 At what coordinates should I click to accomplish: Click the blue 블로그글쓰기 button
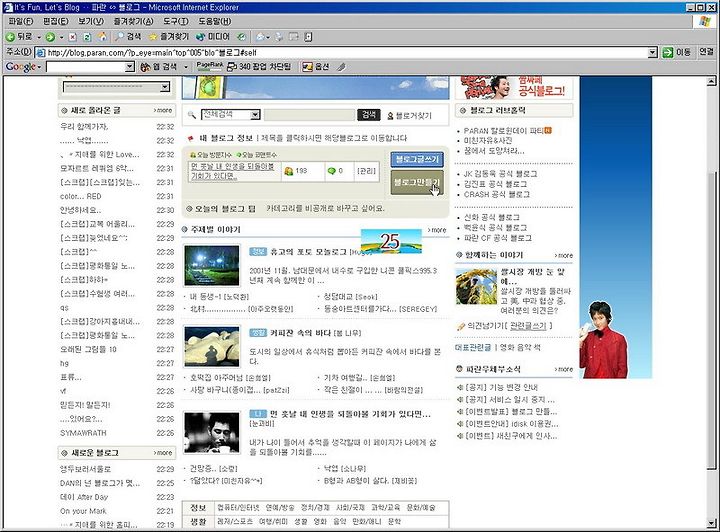click(417, 159)
